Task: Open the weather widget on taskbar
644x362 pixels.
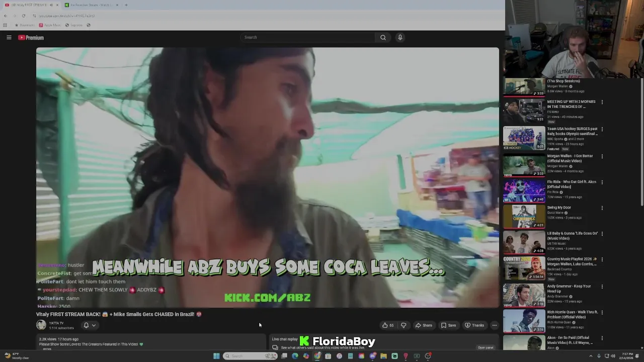Action: pyautogui.click(x=17, y=356)
